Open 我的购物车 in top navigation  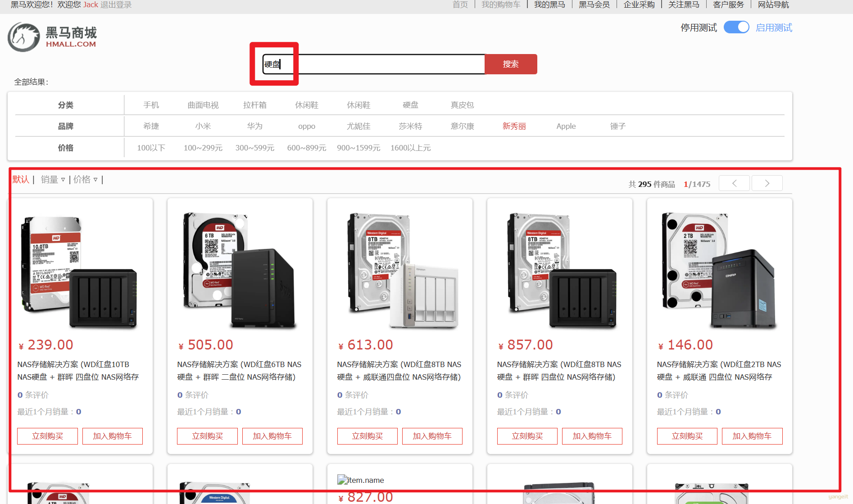tap(501, 5)
